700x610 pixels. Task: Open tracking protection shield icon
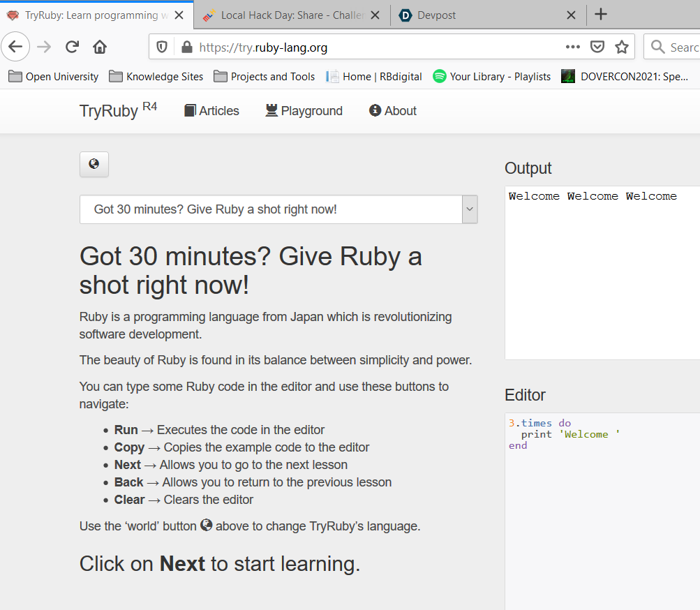162,47
